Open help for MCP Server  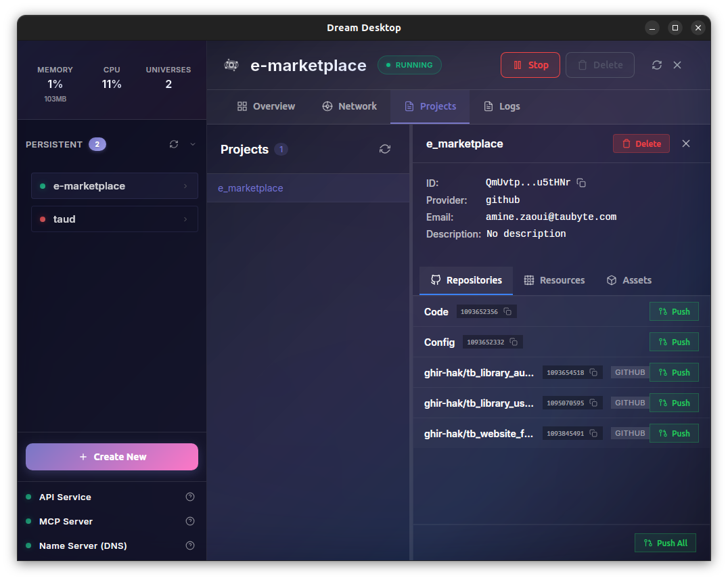coord(190,521)
